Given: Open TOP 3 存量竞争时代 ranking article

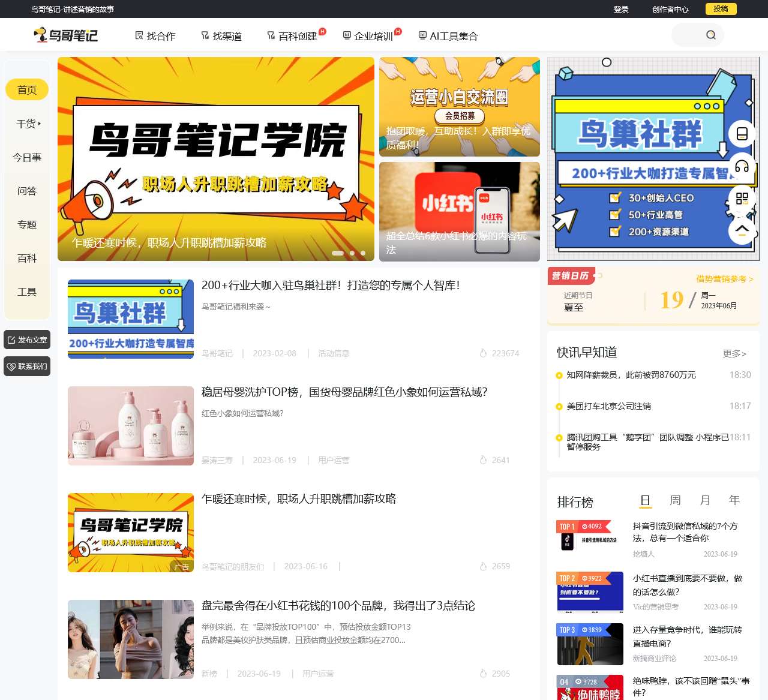Looking at the screenshot, I should click(688, 636).
